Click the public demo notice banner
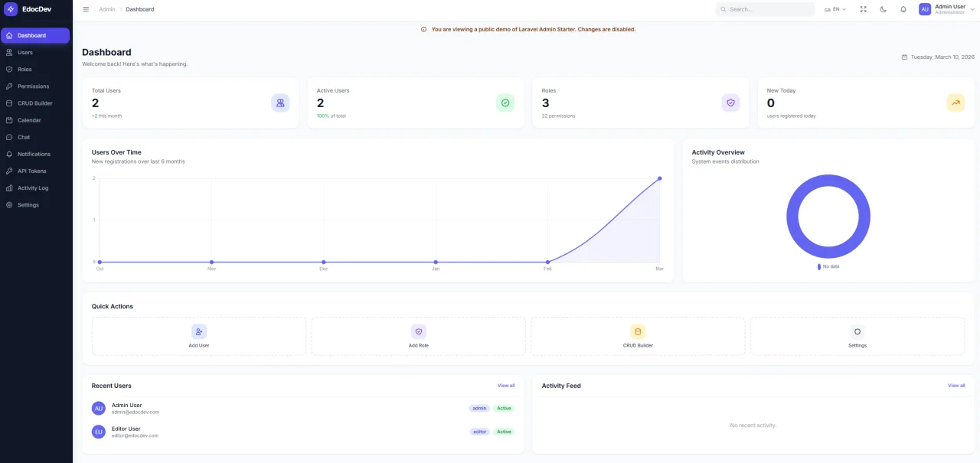This screenshot has width=980, height=463. coord(528,29)
